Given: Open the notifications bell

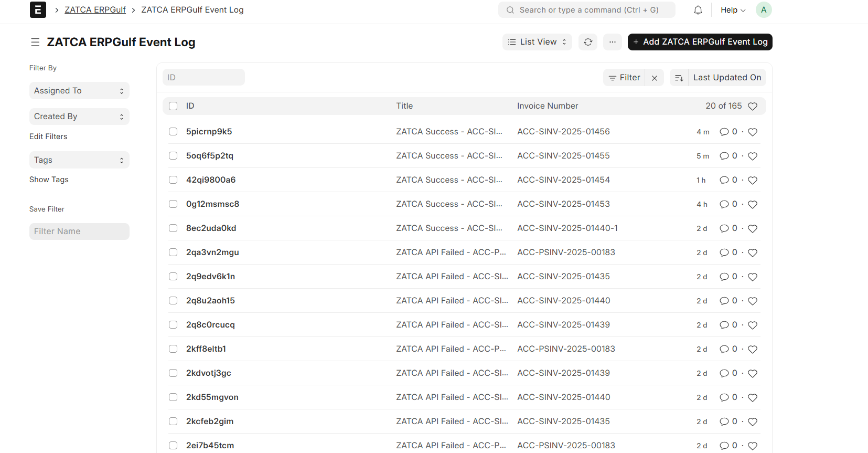Looking at the screenshot, I should pos(698,10).
